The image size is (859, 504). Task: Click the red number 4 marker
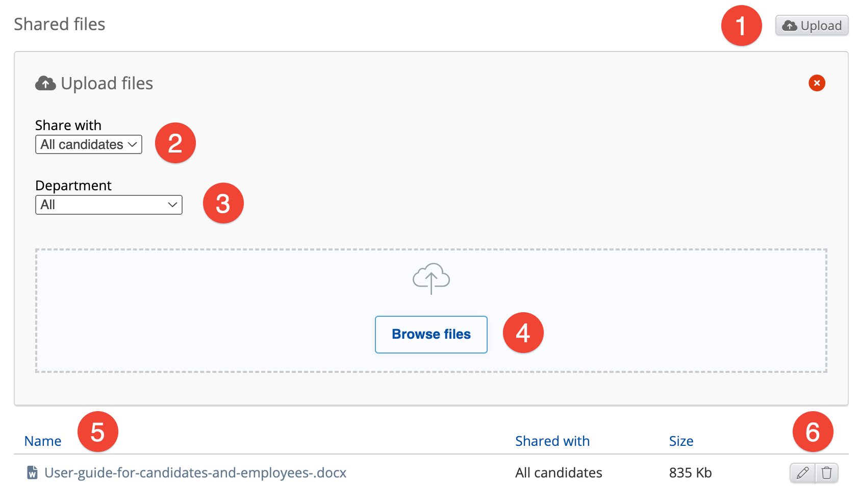coord(523,333)
